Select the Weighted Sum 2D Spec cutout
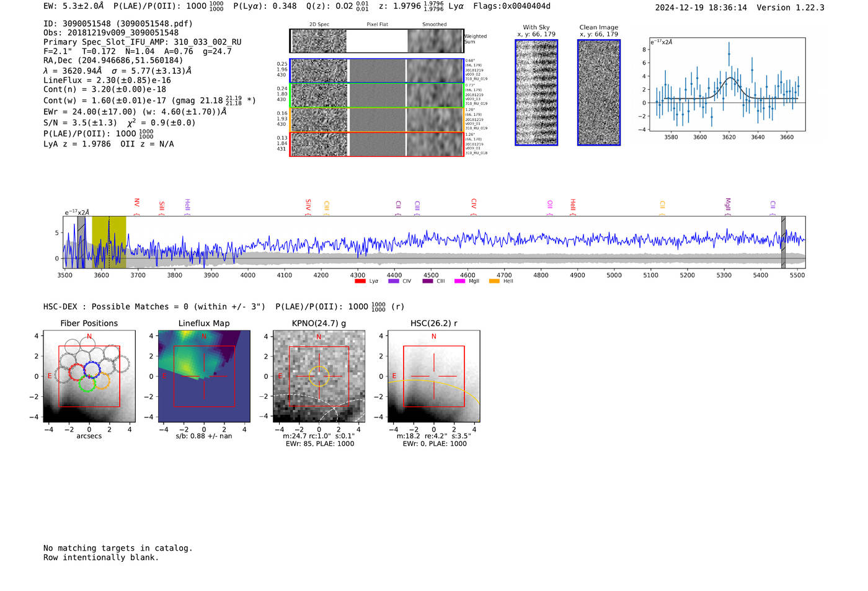Screen dimensions: 868x591 319,41
